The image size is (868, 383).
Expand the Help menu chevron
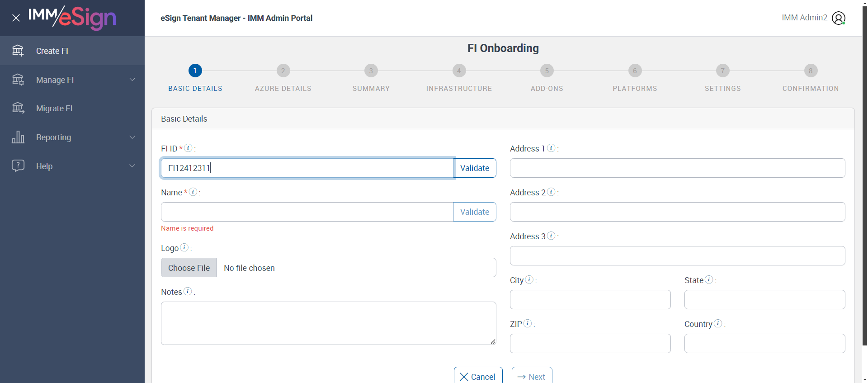[132, 166]
